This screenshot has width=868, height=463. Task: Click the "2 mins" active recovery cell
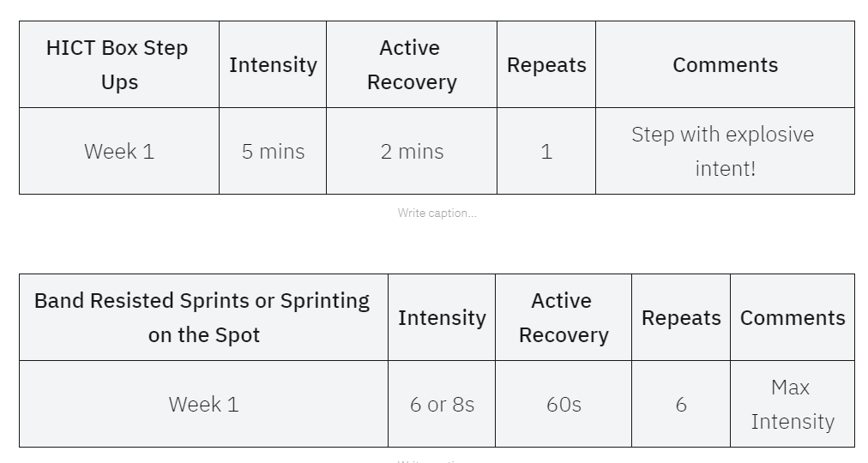412,152
